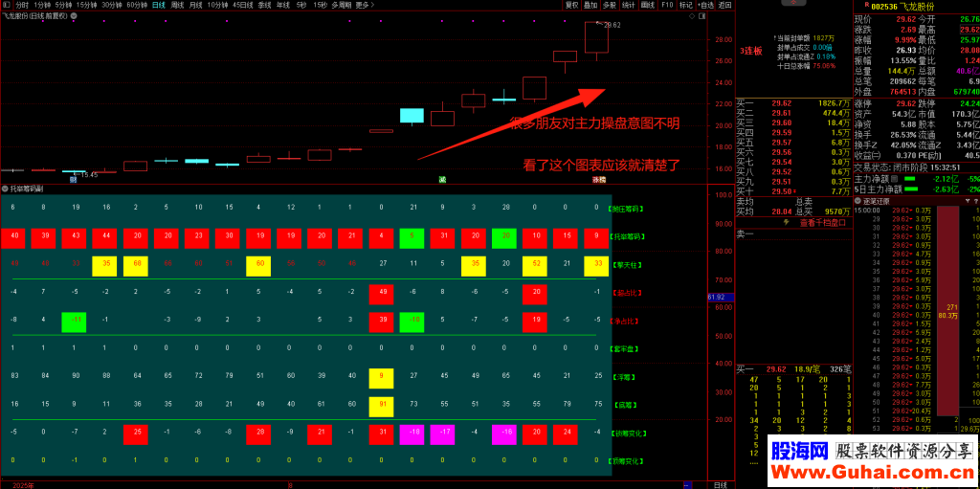Select the 60分钟 period tab
980x489 pixels.
click(x=137, y=5)
